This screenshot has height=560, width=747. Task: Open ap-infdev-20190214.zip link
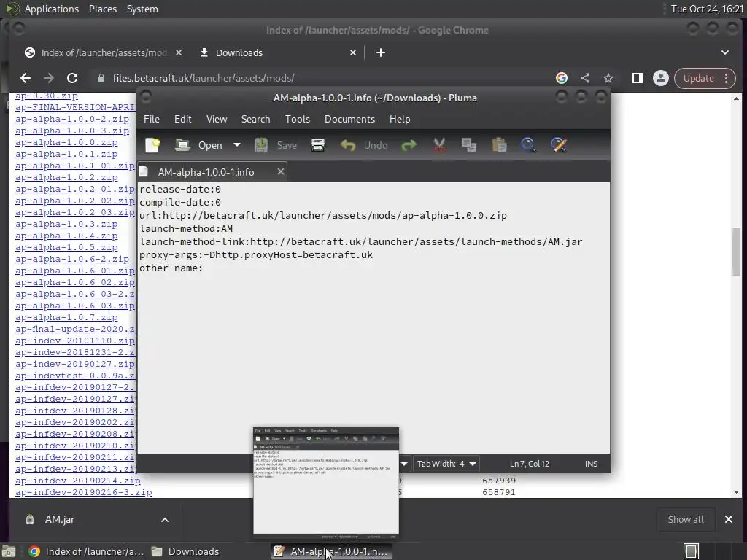77,481
